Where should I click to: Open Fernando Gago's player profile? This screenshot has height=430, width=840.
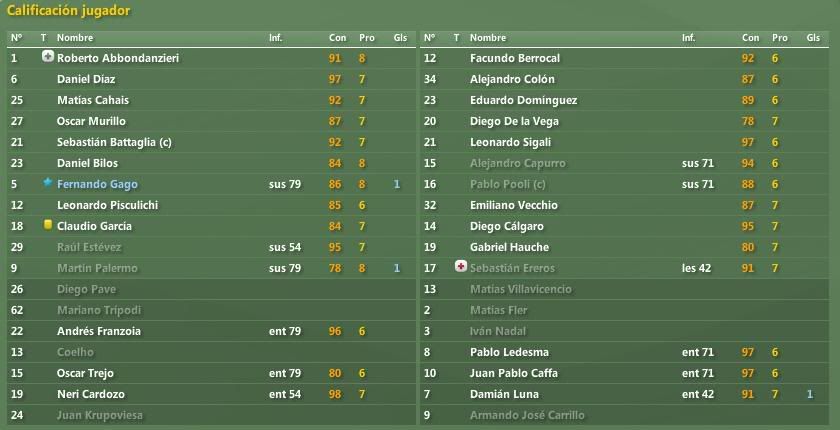(x=97, y=184)
